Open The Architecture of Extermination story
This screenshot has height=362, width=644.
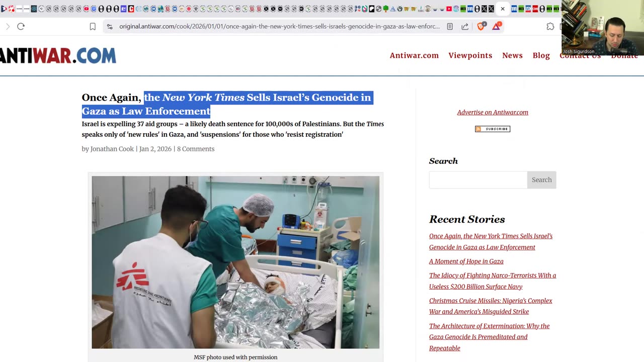[x=489, y=337]
